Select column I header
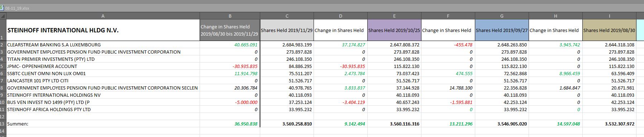This screenshot has width=644, height=137. pyautogui.click(x=609, y=16)
